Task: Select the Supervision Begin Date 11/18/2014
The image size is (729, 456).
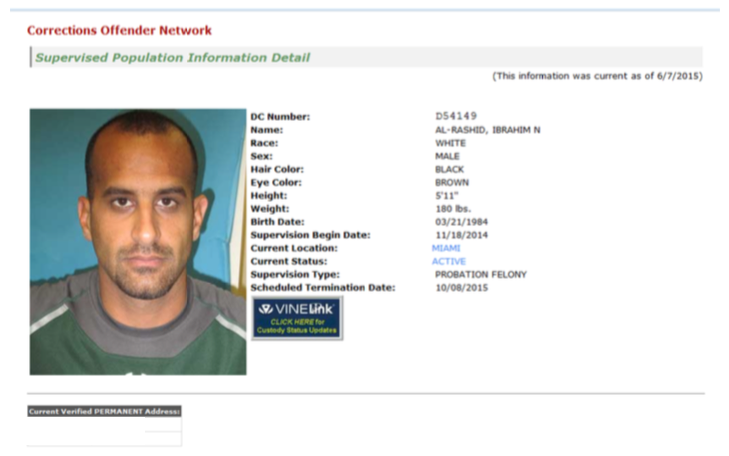Action: point(461,235)
